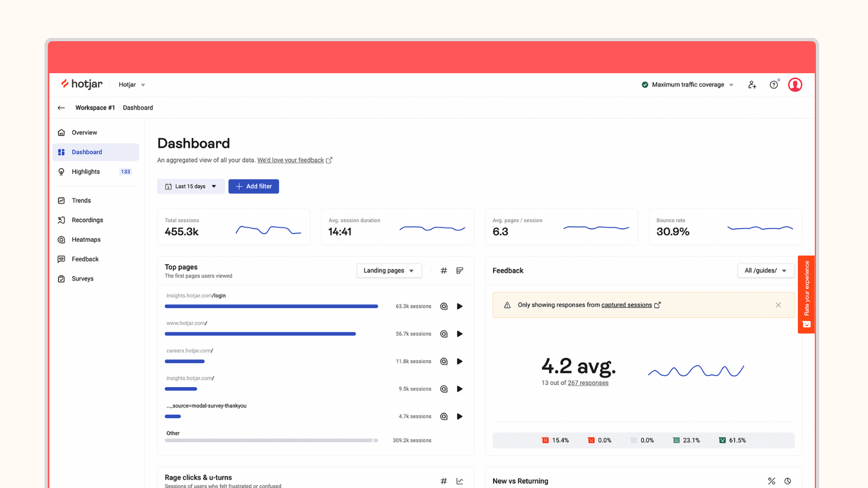Play the recording for insights.hotjar.com/login

click(x=459, y=306)
